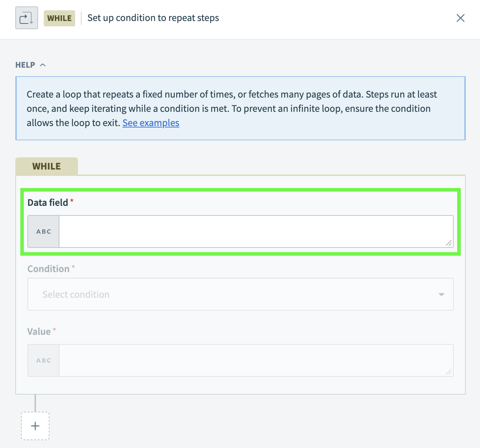Click the plus icon to add a step
Viewport: 480px width, 448px height.
pyautogui.click(x=35, y=426)
